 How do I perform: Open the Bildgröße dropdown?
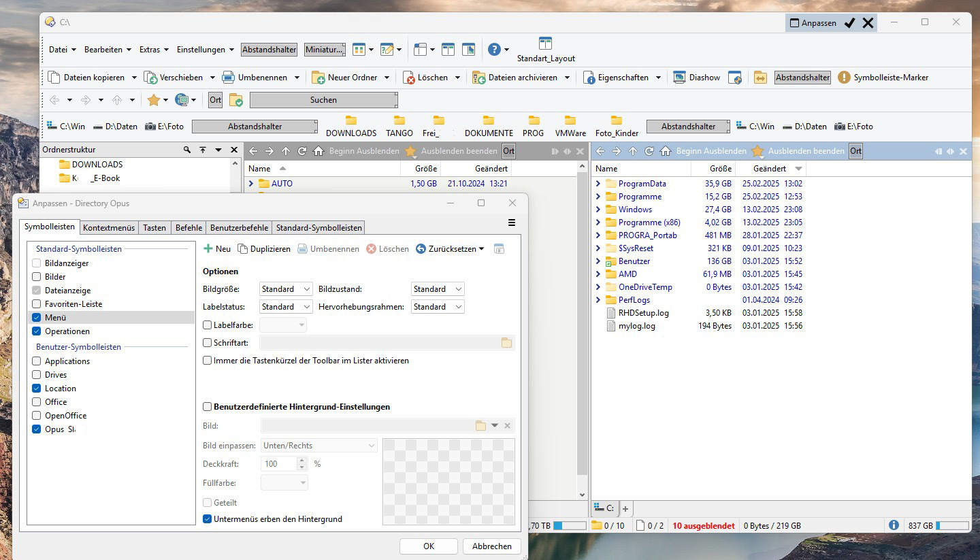pos(286,289)
